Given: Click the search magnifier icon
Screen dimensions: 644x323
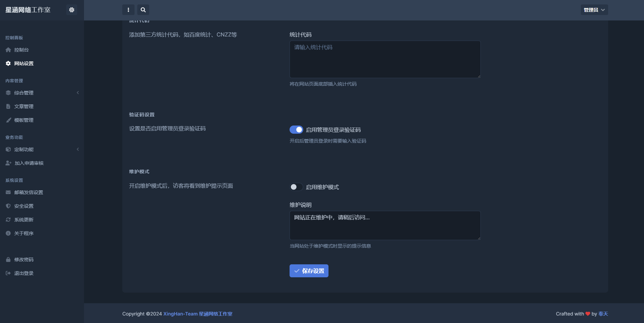Looking at the screenshot, I should [x=143, y=10].
